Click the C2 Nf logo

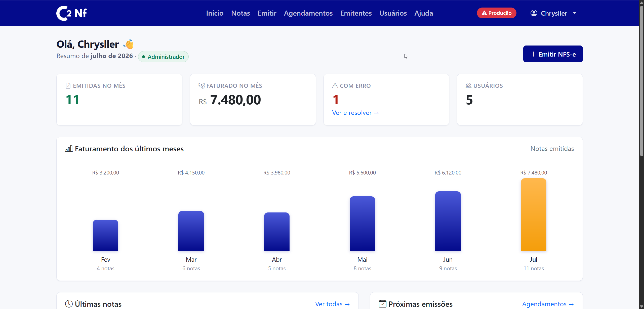point(72,13)
